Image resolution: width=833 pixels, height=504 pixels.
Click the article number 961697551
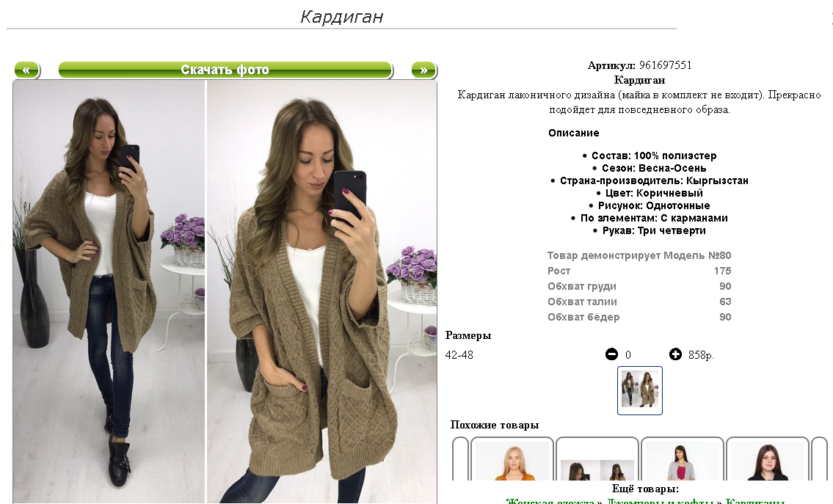coord(665,65)
